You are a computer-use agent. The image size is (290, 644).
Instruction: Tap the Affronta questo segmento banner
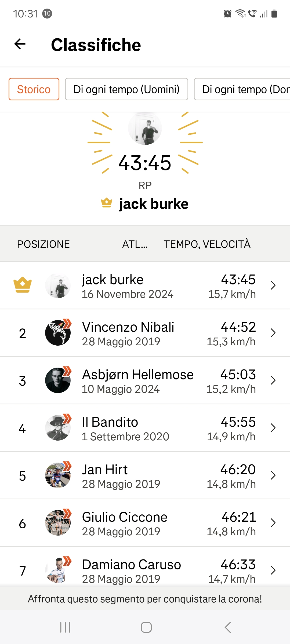[145, 599]
